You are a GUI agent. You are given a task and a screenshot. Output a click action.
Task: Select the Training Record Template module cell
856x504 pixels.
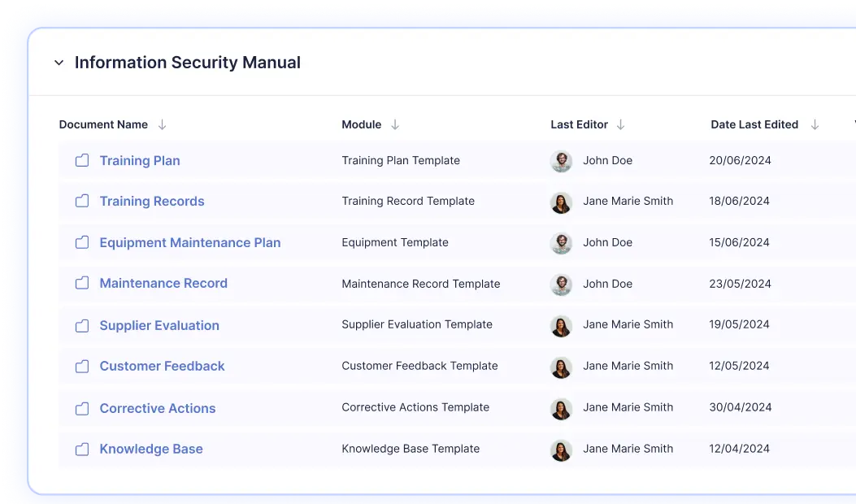click(x=408, y=201)
